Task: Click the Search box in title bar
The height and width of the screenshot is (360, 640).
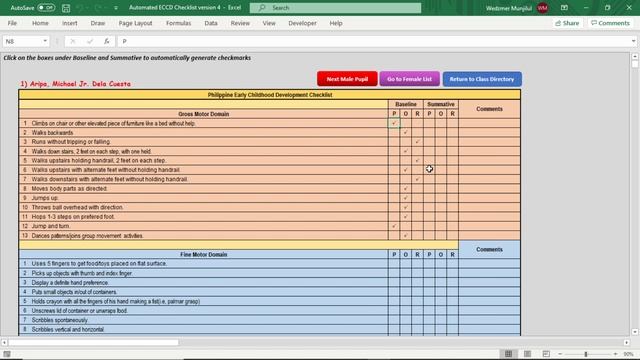Action: point(335,8)
